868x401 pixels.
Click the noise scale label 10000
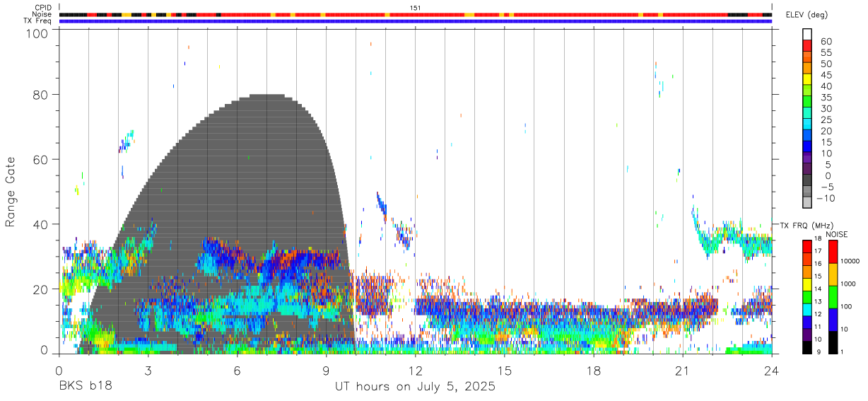point(851,262)
